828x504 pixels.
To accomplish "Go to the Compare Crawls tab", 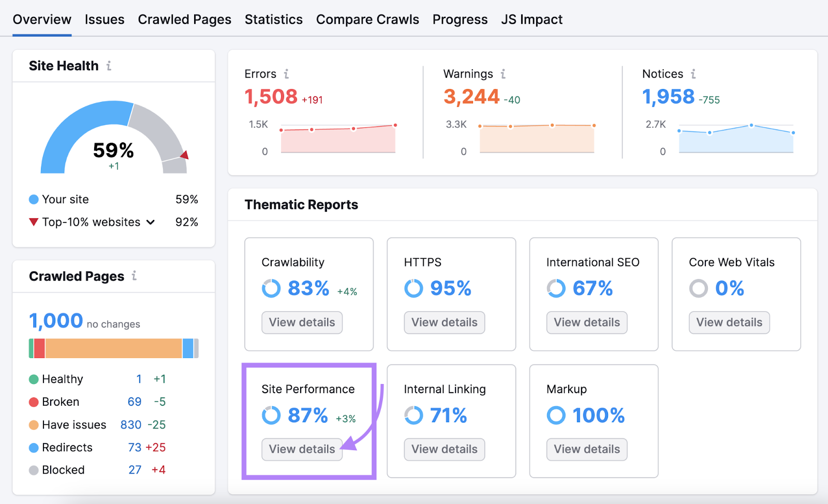I will click(x=367, y=19).
